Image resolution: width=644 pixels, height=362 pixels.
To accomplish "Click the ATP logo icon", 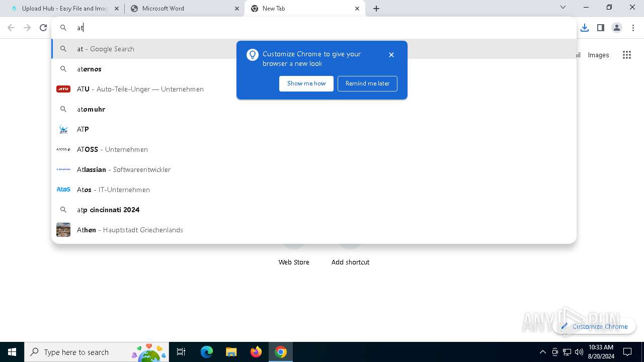I will 63,129.
